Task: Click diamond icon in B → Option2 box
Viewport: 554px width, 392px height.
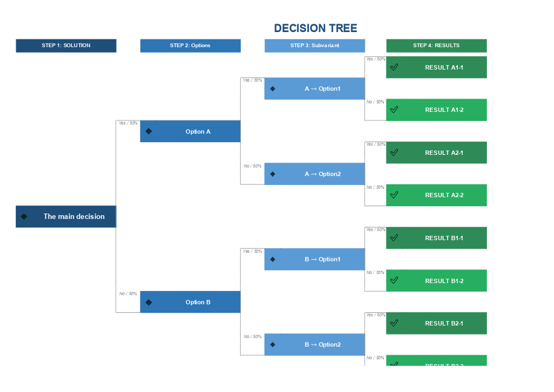Action: 273,345
